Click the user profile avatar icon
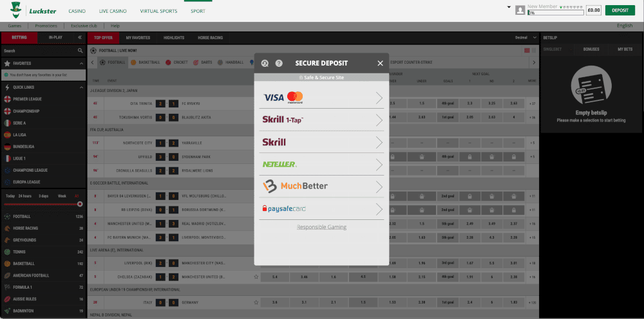Image resolution: width=644 pixels, height=319 pixels. point(520,10)
